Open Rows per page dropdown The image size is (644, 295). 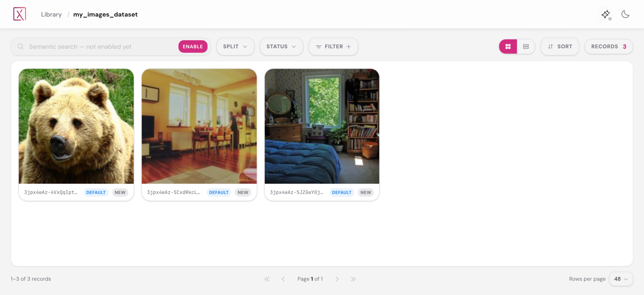[x=621, y=279]
